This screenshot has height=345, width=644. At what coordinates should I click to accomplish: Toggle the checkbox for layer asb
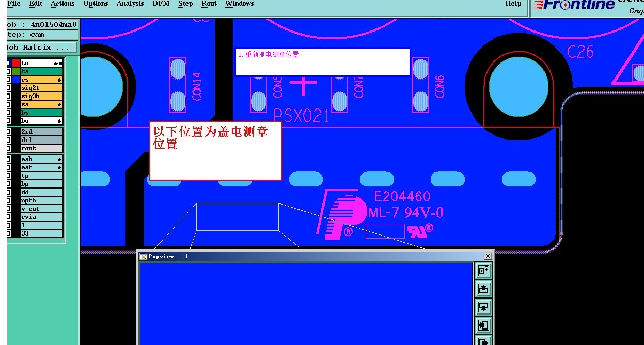coord(9,159)
